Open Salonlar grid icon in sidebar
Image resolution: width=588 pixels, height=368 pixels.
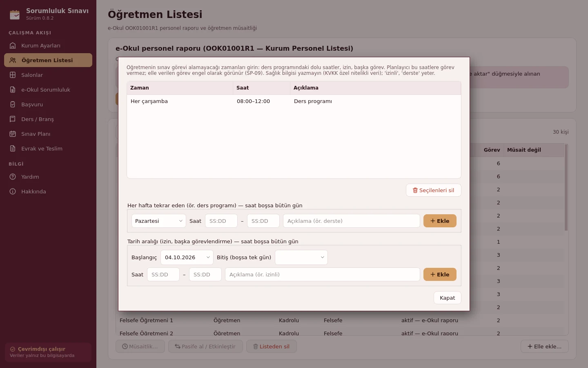(13, 75)
